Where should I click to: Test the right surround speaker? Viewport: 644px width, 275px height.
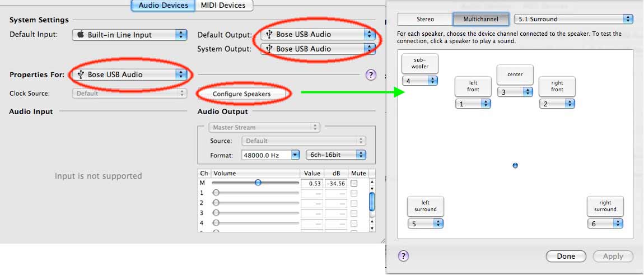tap(605, 206)
